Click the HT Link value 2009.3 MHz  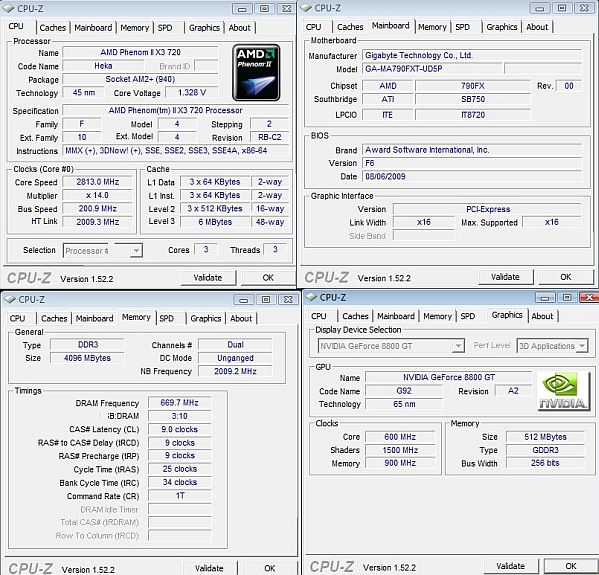(x=97, y=222)
